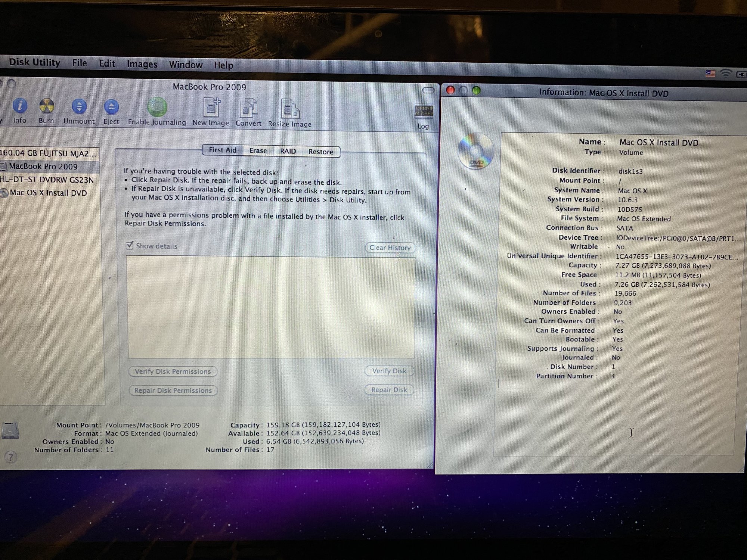Open the Edit menu
Viewport: 747px width, 560px height.
107,63
